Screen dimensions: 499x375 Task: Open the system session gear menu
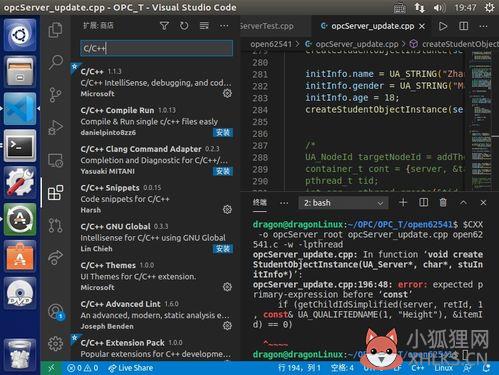tap(489, 7)
